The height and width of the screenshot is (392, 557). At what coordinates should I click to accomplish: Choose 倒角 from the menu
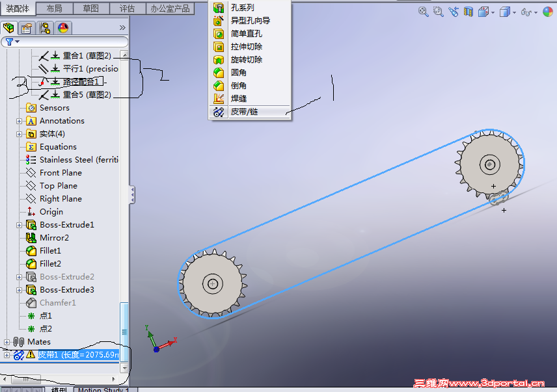[x=250, y=86]
